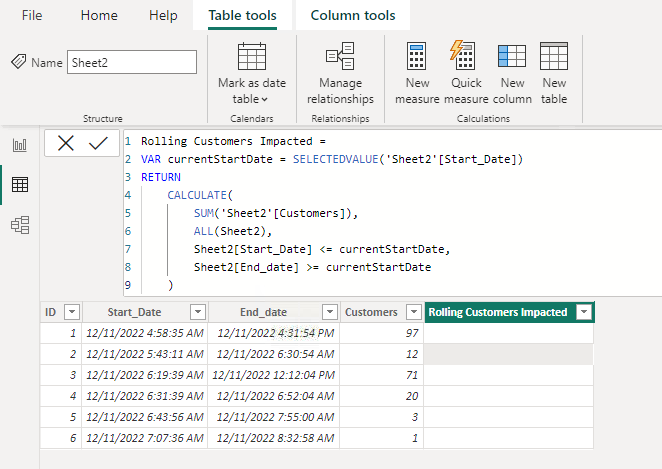The width and height of the screenshot is (662, 469).
Task: Select cell 12/11/2022 6:31:39 AM
Action: (145, 396)
